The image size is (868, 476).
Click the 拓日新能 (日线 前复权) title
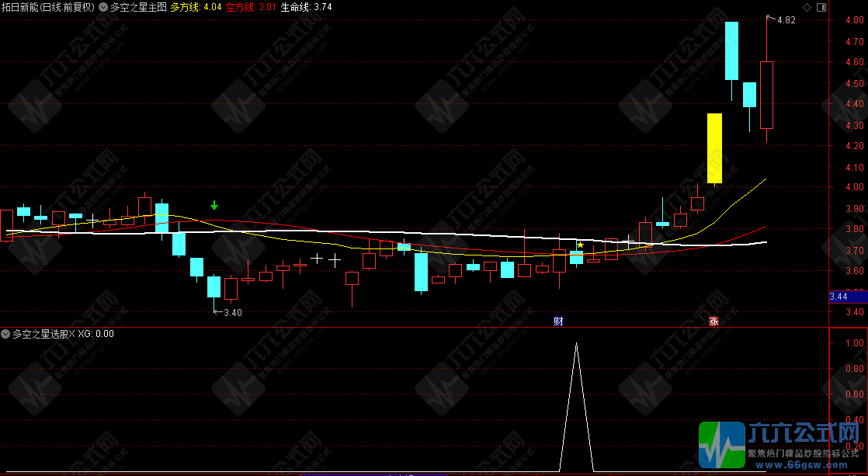47,7
